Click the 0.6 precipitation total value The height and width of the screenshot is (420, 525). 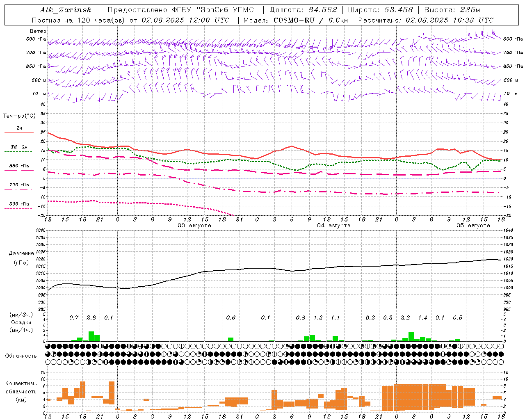coord(231,317)
